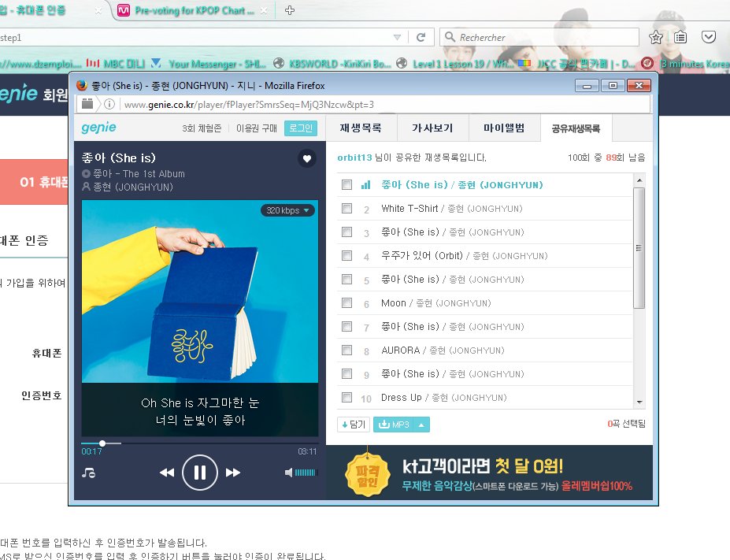Screen dimensions: 730x560
Task: Open the 마이앨범 tab
Action: pos(504,128)
